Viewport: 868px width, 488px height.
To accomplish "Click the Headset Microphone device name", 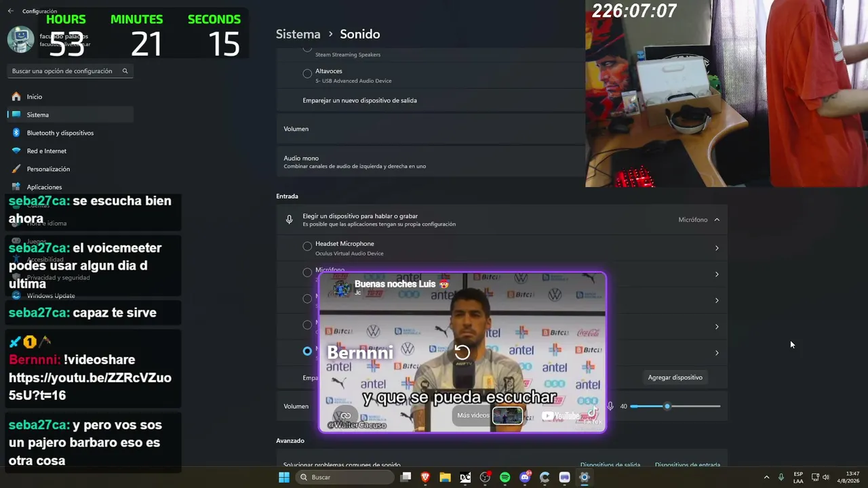I will click(x=344, y=243).
